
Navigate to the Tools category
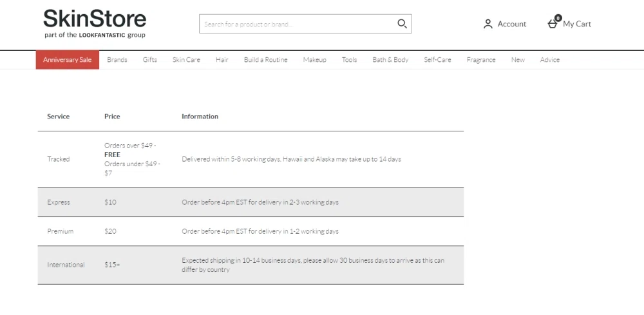coord(349,60)
